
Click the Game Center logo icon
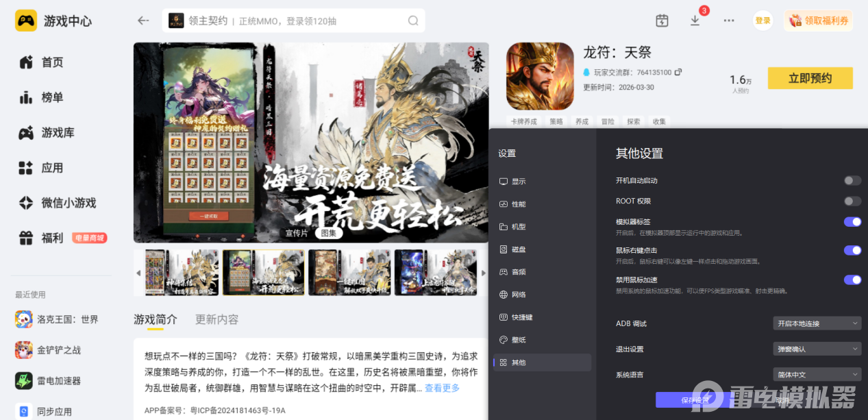coord(26,21)
